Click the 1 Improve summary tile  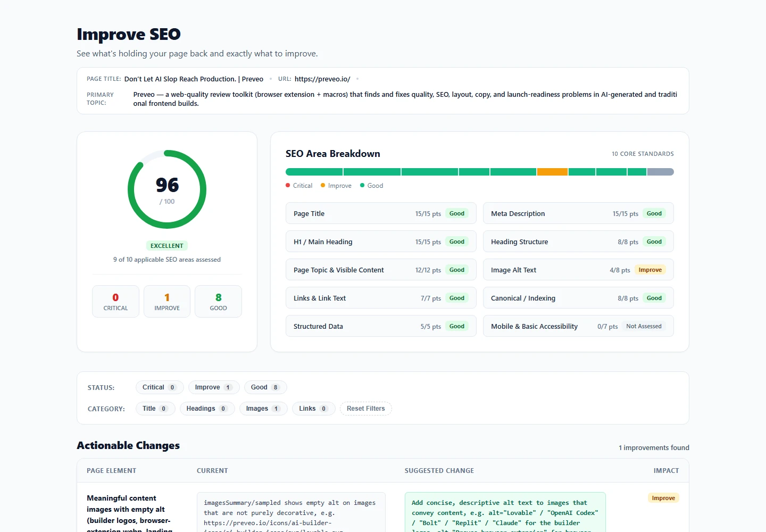point(167,301)
